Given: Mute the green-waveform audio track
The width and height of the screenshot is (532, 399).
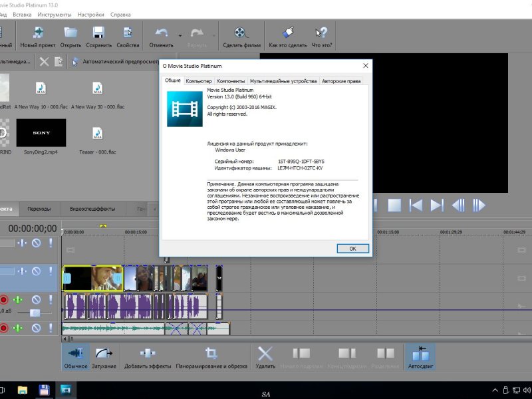Looking at the screenshot, I should click(37, 328).
